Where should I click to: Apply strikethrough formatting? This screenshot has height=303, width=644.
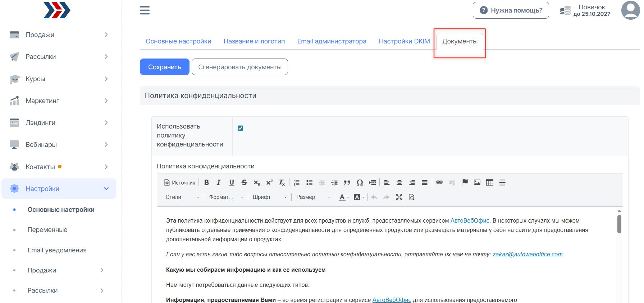click(244, 182)
